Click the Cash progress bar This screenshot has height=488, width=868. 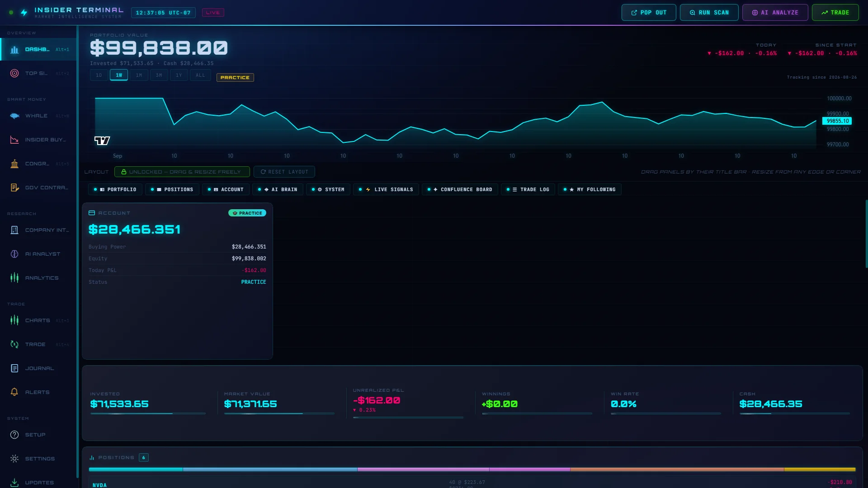click(x=794, y=413)
